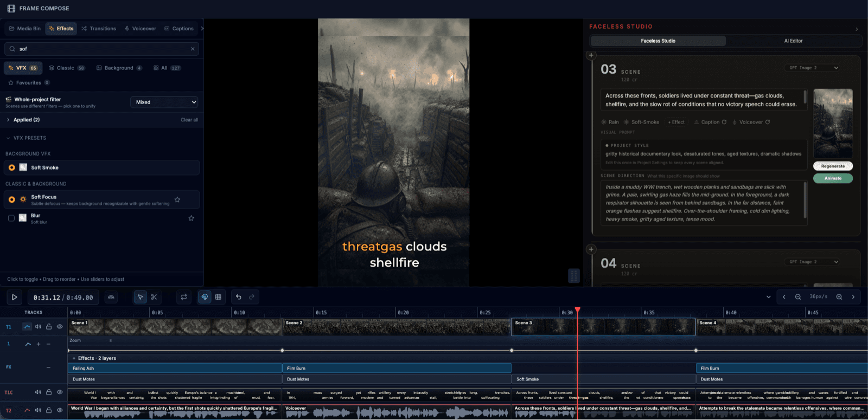Add a keyframe with plus on track 1
The image size is (868, 420).
tap(39, 344)
